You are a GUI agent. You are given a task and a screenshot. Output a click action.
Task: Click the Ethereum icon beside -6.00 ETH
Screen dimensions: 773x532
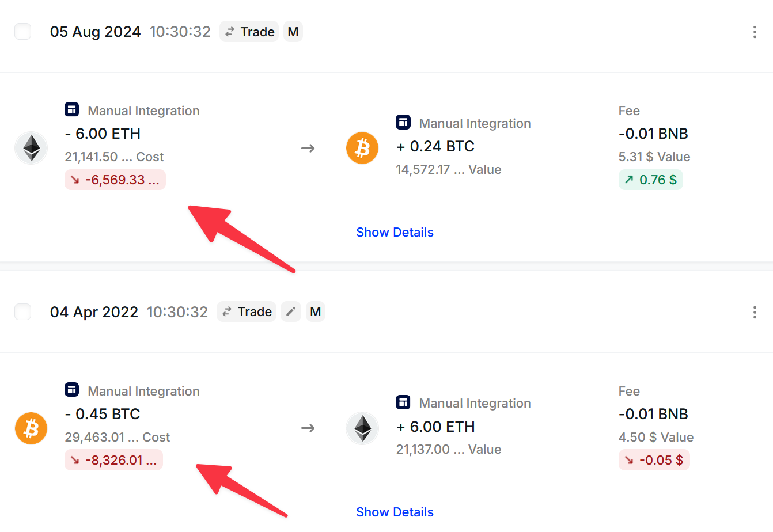pos(31,148)
